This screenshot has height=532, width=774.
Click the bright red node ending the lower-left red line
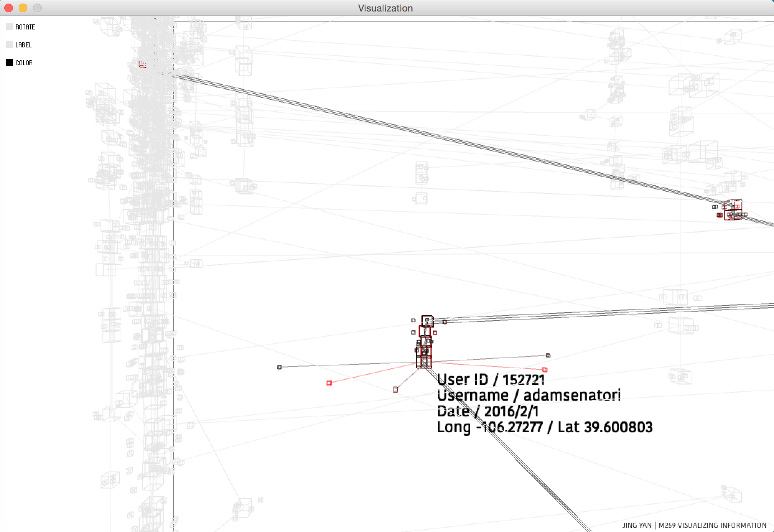coord(329,383)
